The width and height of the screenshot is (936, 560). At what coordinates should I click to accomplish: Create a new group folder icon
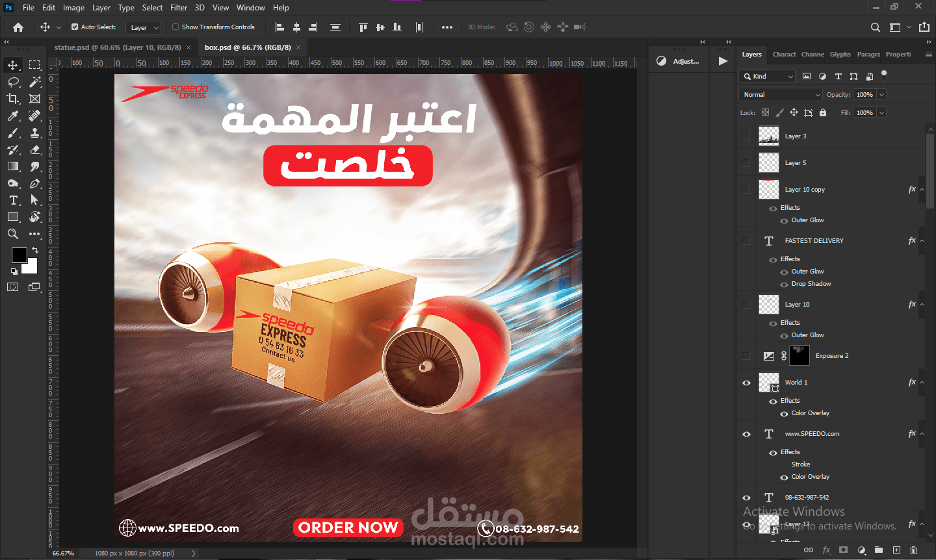pos(879,550)
